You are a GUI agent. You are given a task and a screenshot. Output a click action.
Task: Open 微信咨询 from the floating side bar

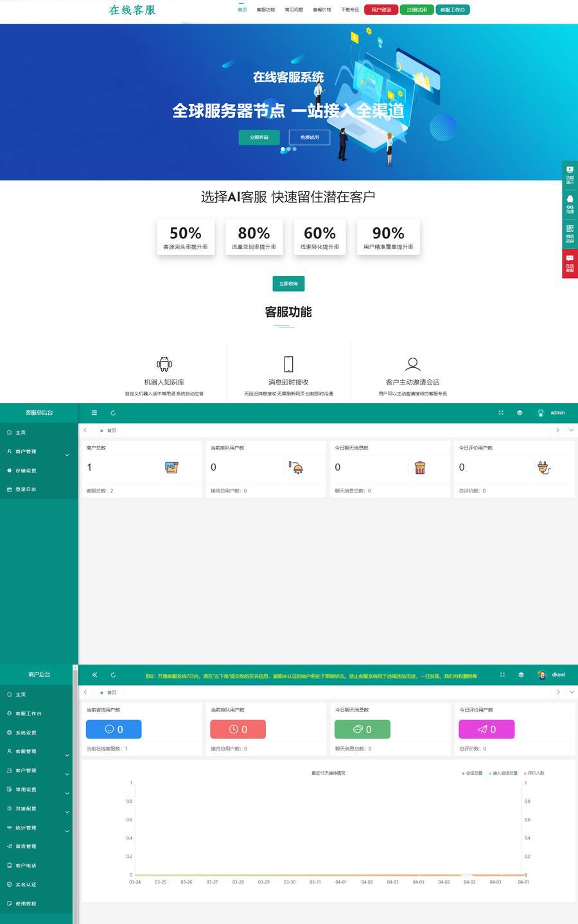point(570,232)
